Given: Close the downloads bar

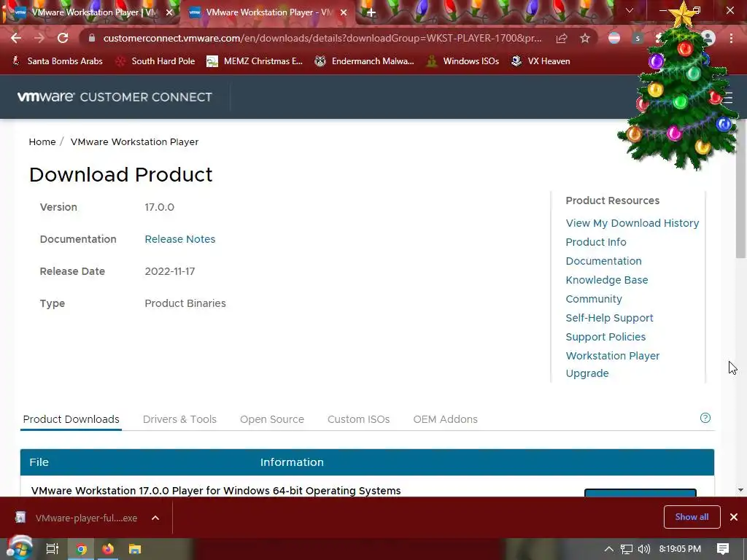Looking at the screenshot, I should pos(734,517).
